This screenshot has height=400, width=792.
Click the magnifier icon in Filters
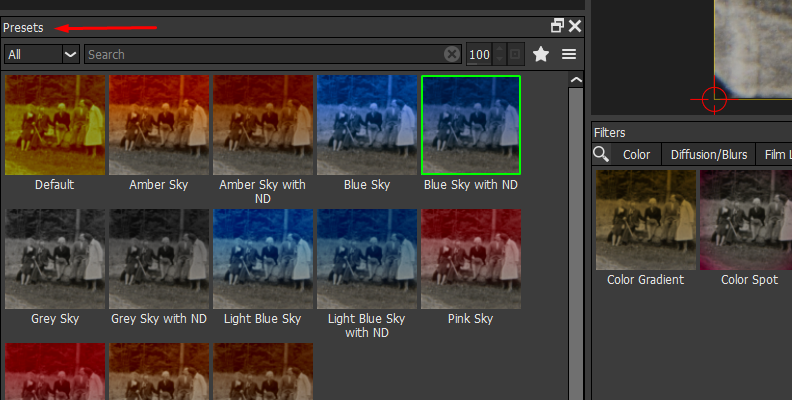(601, 154)
